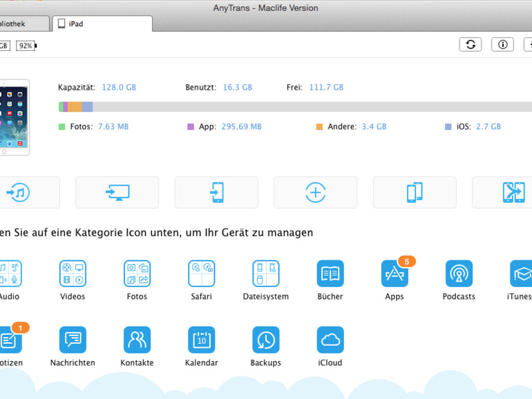Open the Kontakte category

tap(137, 340)
